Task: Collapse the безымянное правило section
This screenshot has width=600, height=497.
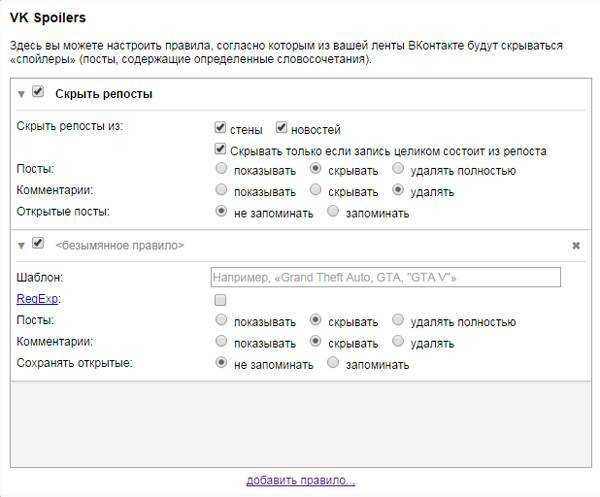Action: pyautogui.click(x=21, y=246)
